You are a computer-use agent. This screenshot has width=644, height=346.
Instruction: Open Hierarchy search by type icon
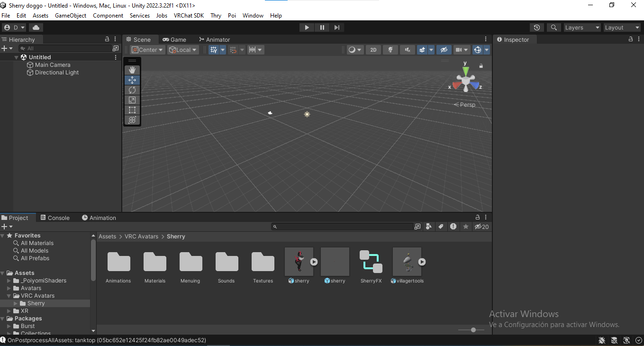pyautogui.click(x=116, y=48)
